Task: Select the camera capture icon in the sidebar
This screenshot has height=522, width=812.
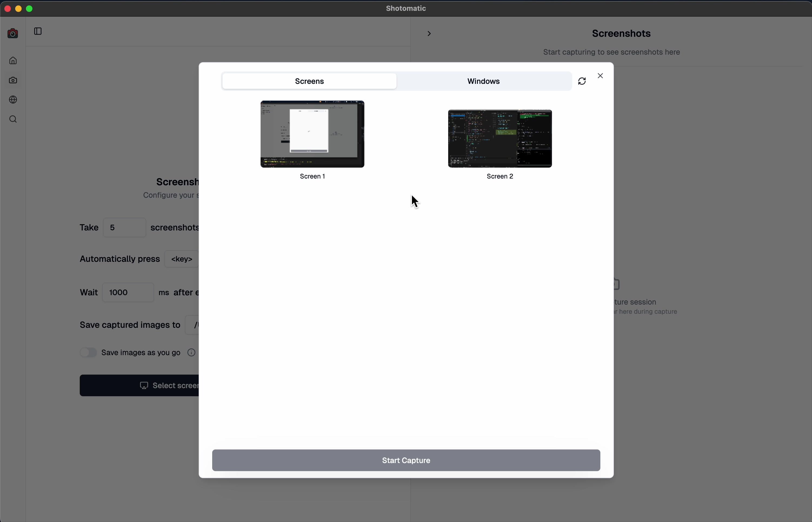Action: (x=13, y=80)
